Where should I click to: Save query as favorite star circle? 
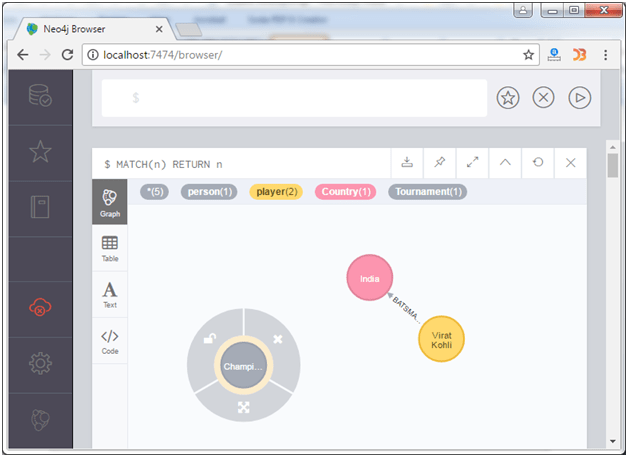(508, 98)
